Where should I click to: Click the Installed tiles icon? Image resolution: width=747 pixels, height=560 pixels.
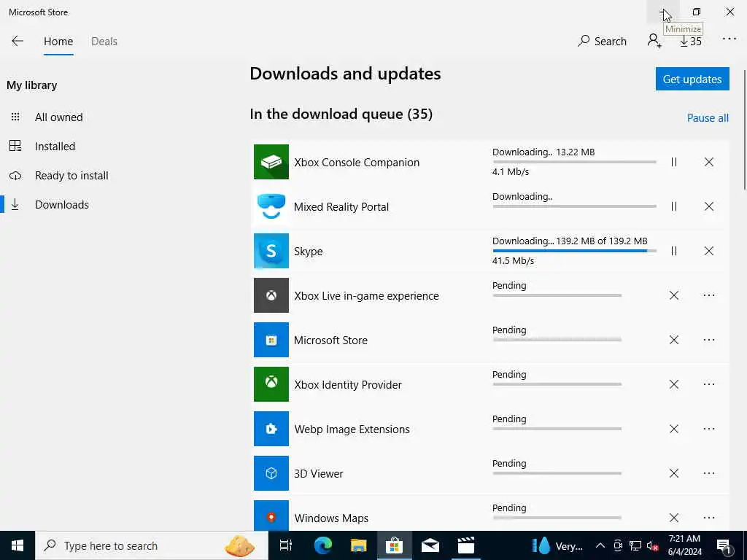[x=15, y=146]
